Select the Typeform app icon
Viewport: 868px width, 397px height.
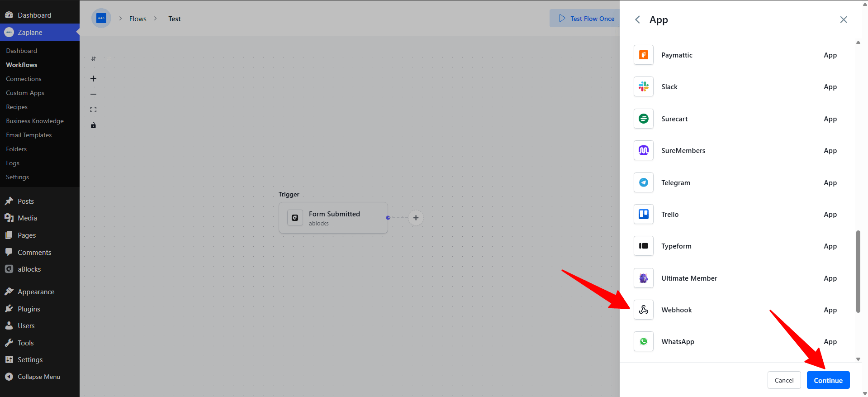pyautogui.click(x=643, y=246)
